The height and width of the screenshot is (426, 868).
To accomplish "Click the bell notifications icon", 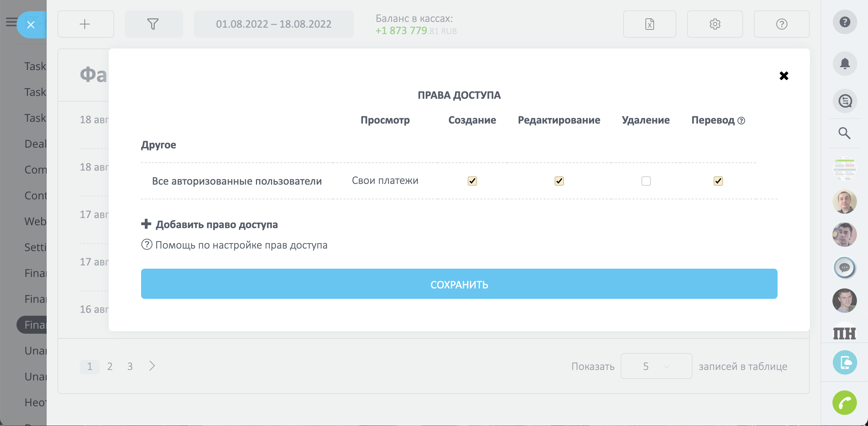I will tap(845, 64).
